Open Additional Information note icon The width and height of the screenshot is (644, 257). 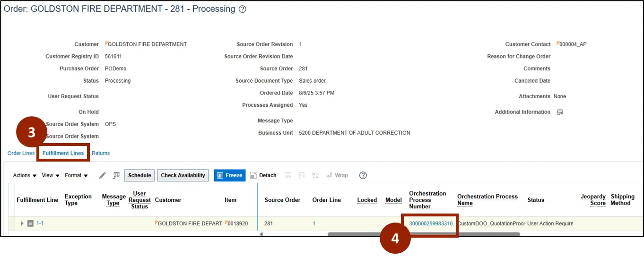(x=560, y=112)
